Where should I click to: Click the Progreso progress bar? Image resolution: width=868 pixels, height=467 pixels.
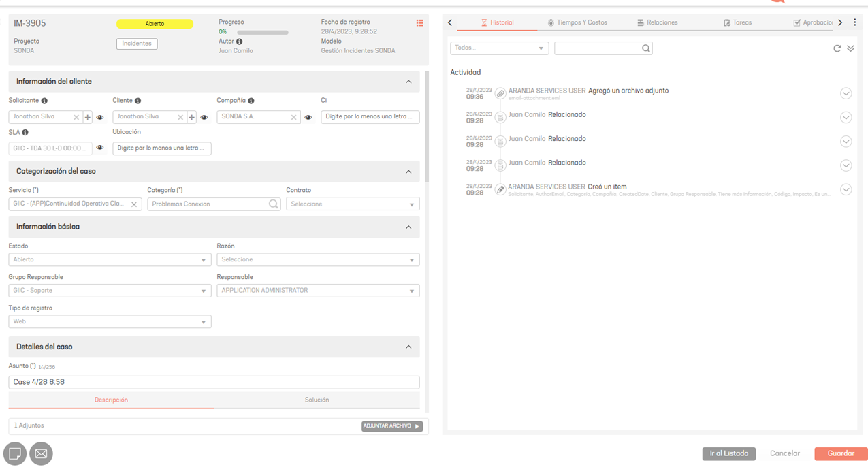pyautogui.click(x=262, y=32)
